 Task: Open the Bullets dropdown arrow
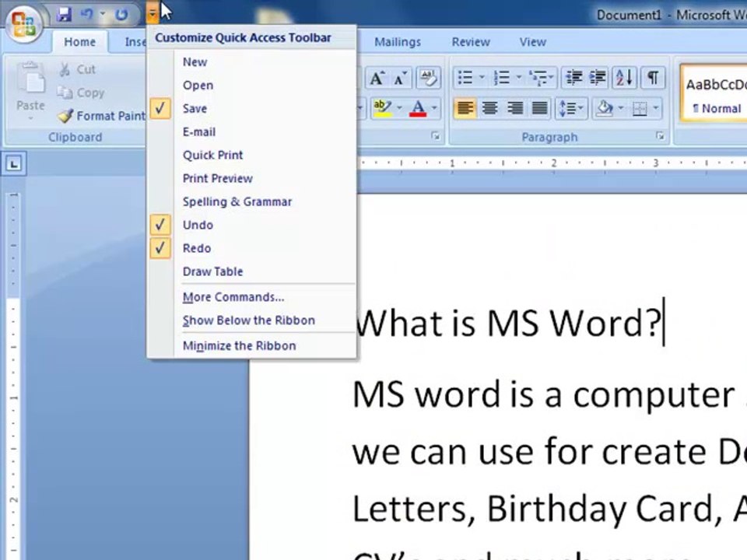click(482, 77)
